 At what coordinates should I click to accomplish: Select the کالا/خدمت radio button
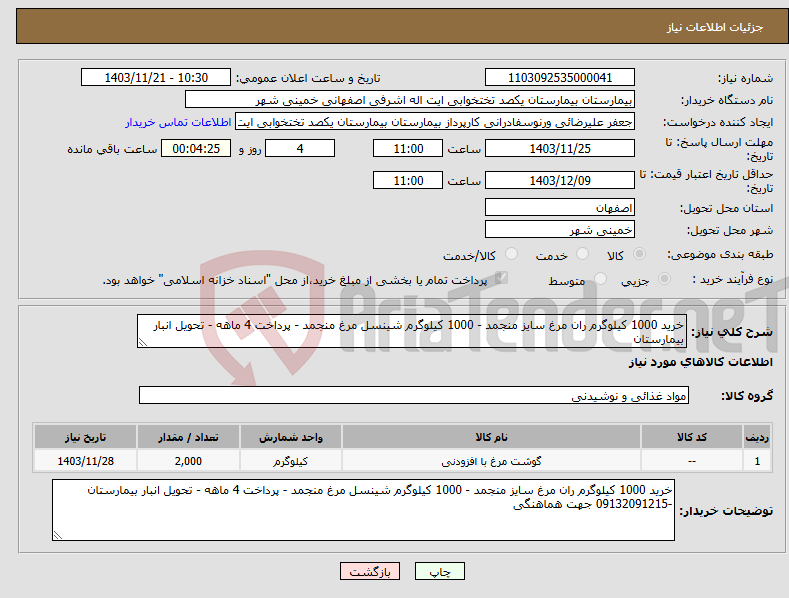pos(511,254)
